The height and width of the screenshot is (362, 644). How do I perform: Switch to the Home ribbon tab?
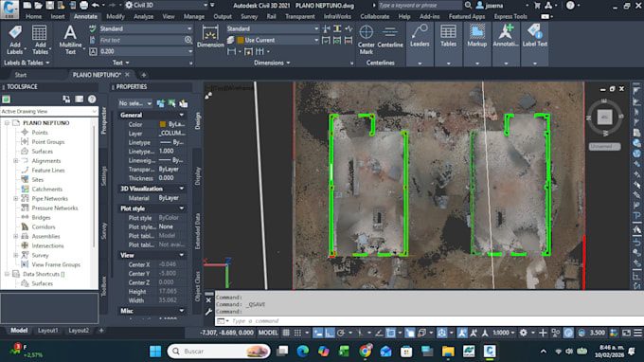pos(33,16)
